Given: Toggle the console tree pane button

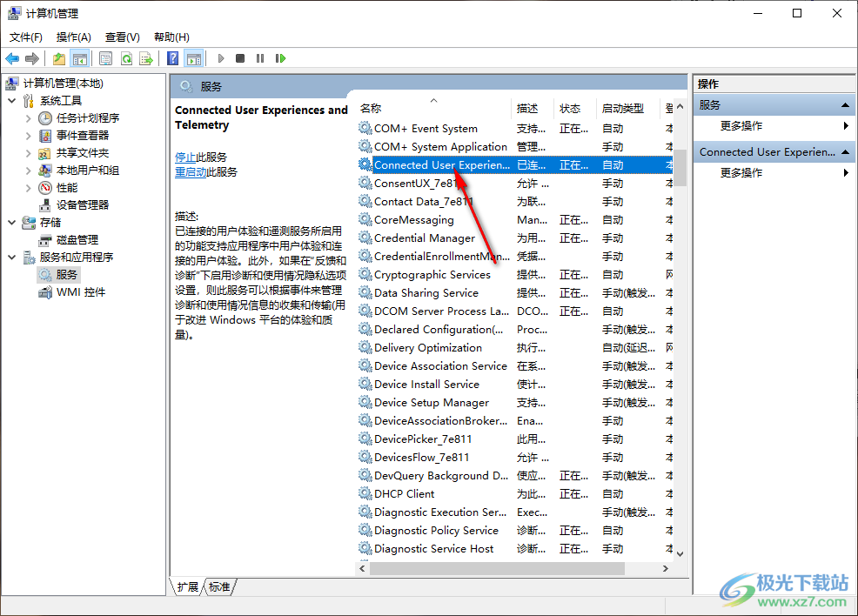Looking at the screenshot, I should tap(80, 58).
